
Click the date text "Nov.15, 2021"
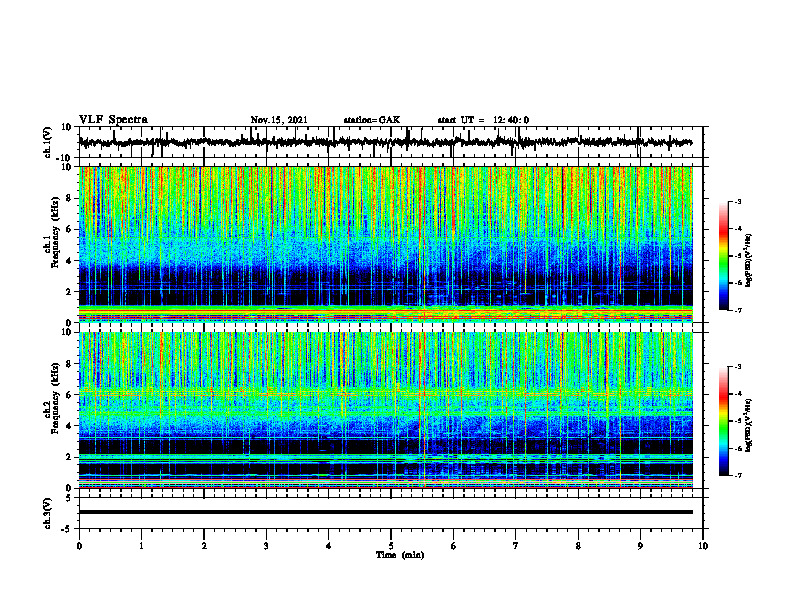coord(279,120)
